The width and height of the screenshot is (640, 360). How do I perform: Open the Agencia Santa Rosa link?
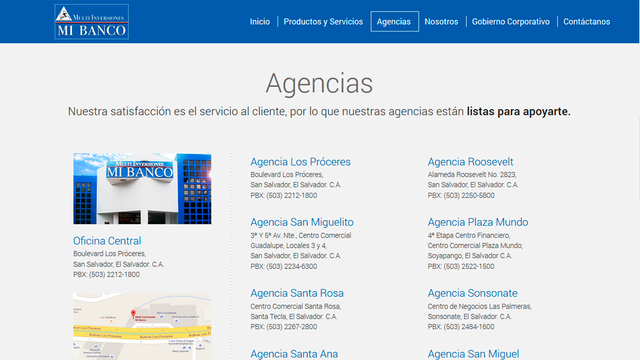[x=297, y=293]
